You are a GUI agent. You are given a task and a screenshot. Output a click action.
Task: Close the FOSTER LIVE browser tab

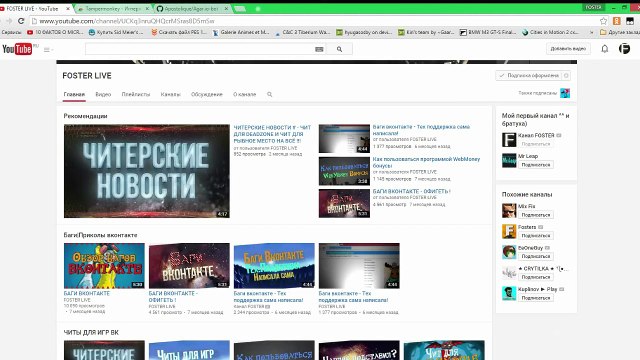pos(68,8)
